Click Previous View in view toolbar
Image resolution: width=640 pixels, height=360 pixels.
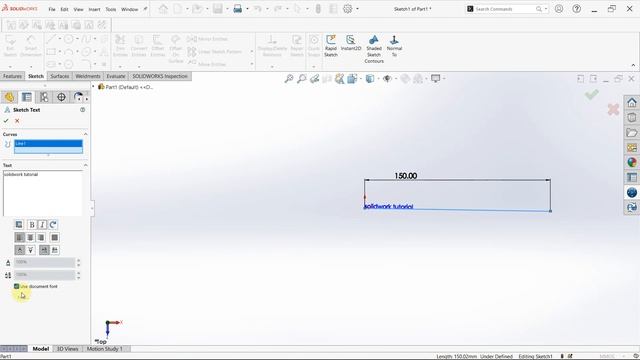pos(314,78)
